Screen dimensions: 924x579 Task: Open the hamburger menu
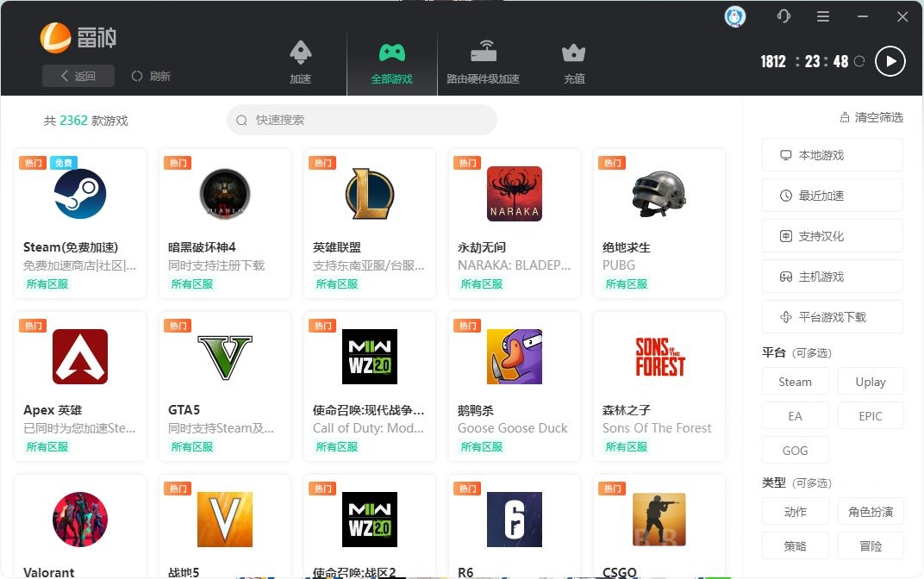tap(822, 16)
